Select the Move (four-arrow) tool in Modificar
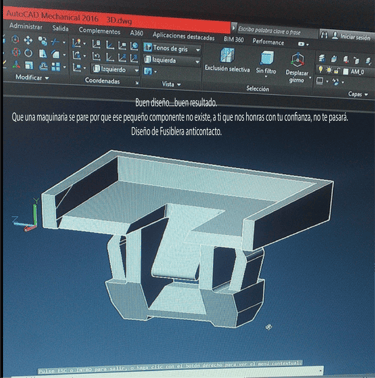This screenshot has height=378, width=375. pyautogui.click(x=28, y=40)
